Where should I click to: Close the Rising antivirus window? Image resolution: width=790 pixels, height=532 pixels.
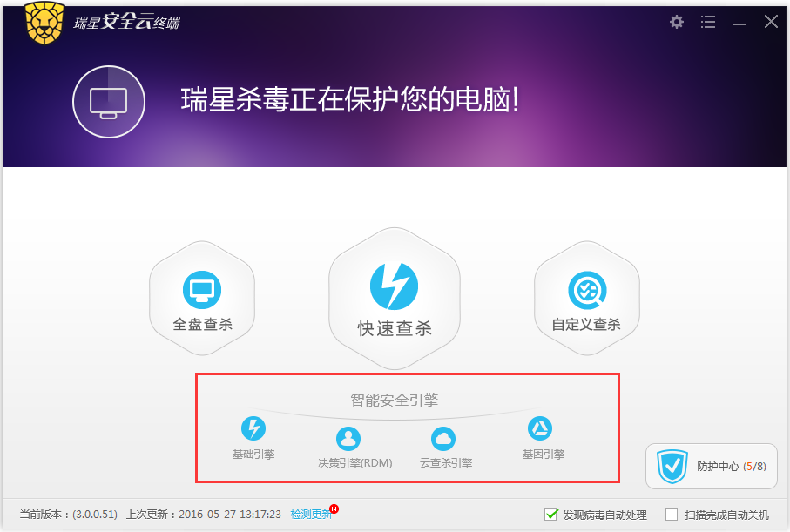tap(771, 22)
